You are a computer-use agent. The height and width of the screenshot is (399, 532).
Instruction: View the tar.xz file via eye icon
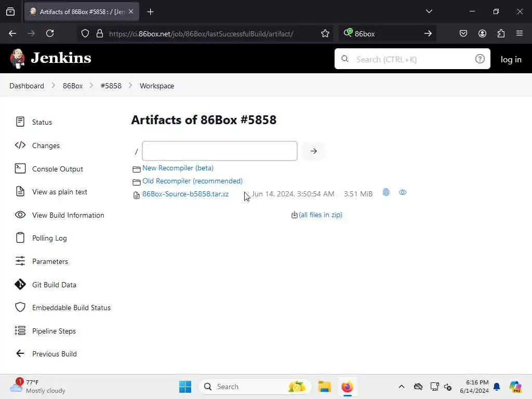pos(403,193)
